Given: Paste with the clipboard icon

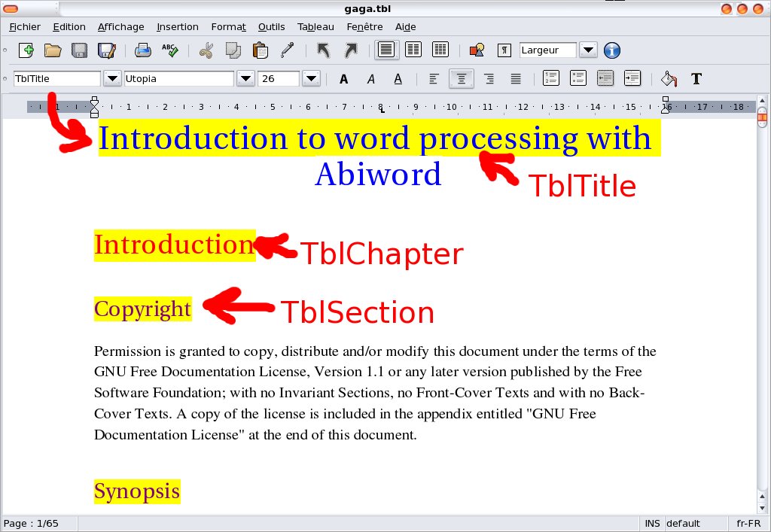Looking at the screenshot, I should [x=260, y=50].
